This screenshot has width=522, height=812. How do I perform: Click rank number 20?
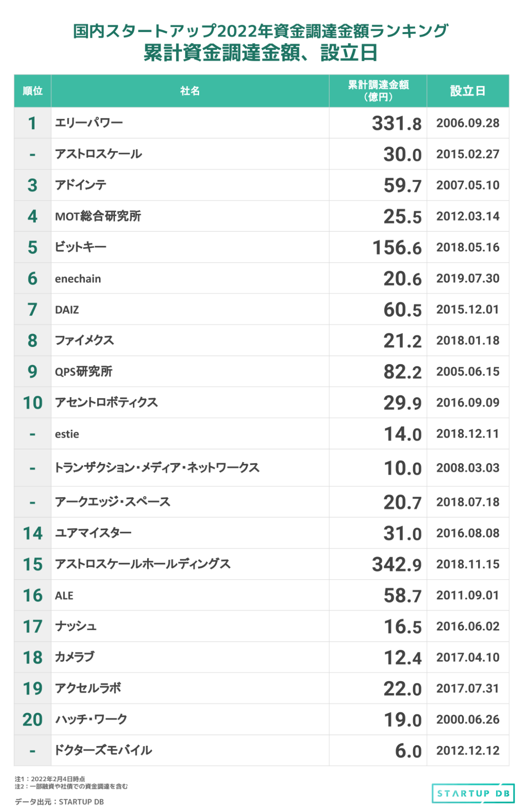tap(32, 719)
